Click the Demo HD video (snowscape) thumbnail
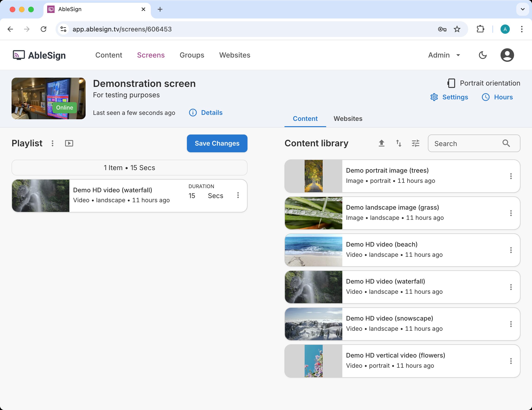This screenshot has width=532, height=410. coord(313,324)
